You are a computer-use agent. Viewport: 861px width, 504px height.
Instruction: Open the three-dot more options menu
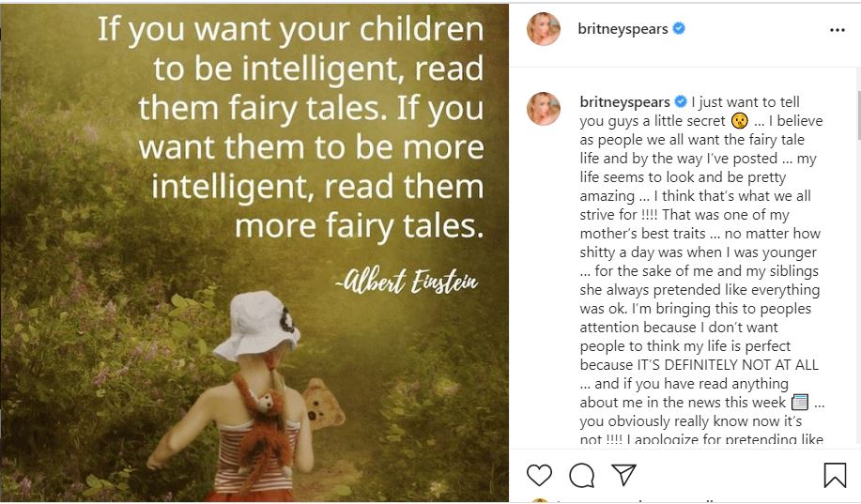(837, 29)
